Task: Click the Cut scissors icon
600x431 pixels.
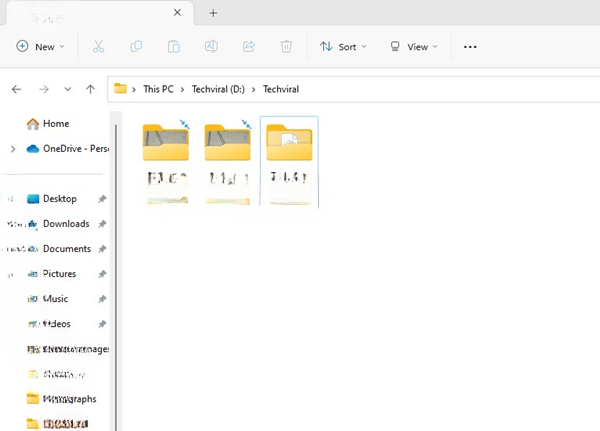Action: tap(98, 47)
